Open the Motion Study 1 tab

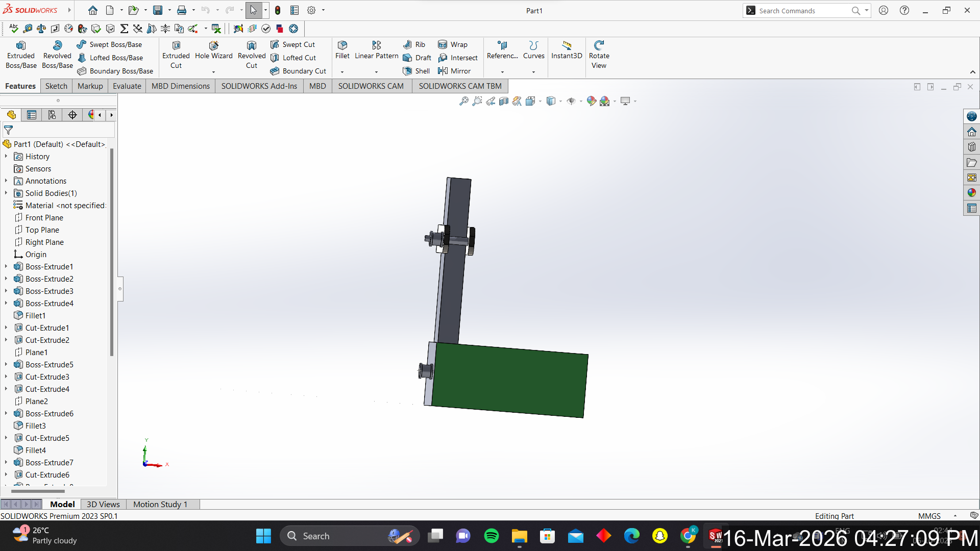pyautogui.click(x=160, y=504)
